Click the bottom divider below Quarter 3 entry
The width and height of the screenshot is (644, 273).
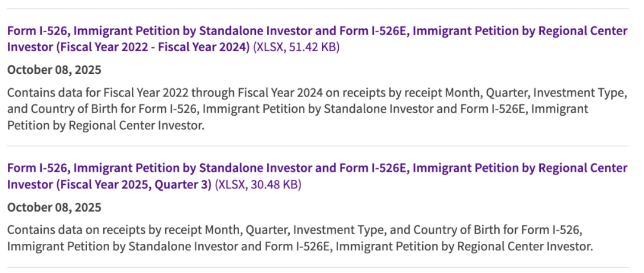[x=318, y=267]
